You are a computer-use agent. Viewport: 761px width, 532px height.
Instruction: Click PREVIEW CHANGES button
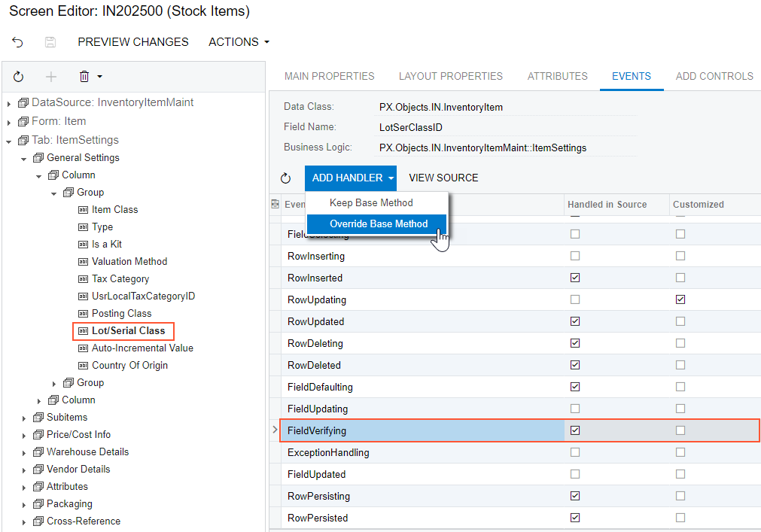point(133,42)
